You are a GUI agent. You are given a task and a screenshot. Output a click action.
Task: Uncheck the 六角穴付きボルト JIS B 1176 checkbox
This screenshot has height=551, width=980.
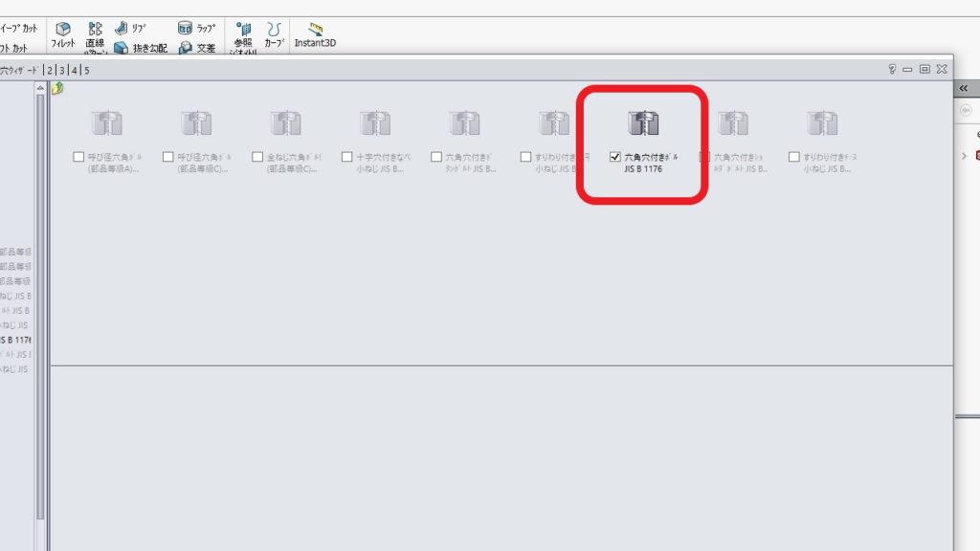(615, 157)
